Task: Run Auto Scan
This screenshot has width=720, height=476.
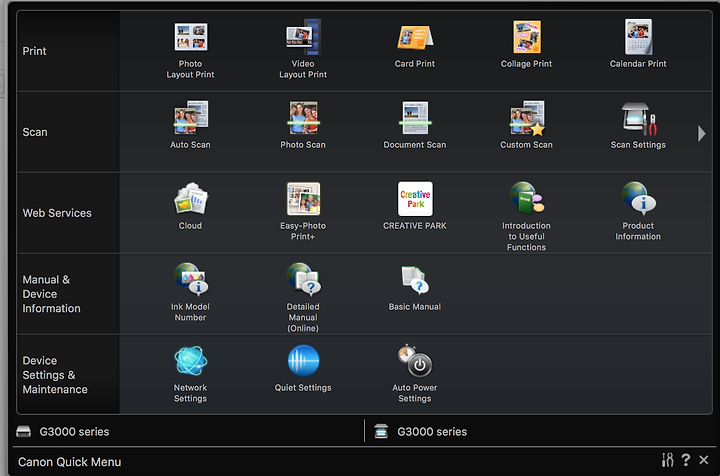Action: pyautogui.click(x=190, y=125)
